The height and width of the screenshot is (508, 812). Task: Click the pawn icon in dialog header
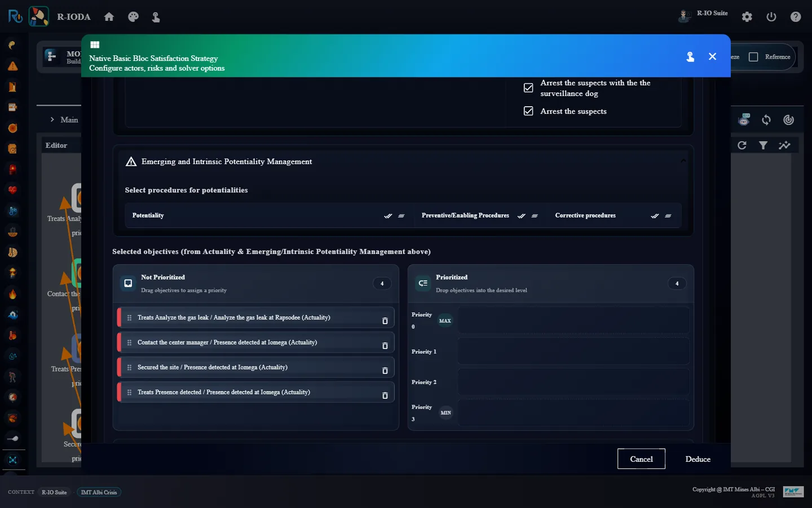point(690,56)
